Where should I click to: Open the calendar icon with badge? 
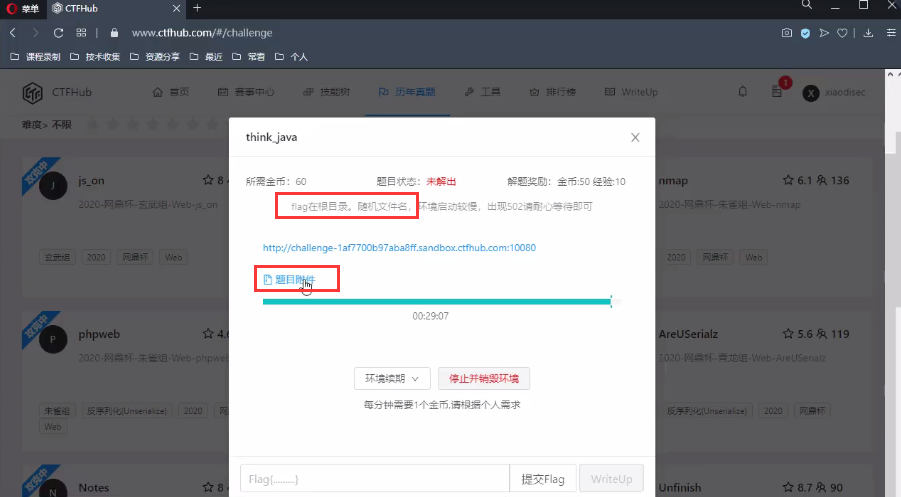click(x=777, y=91)
